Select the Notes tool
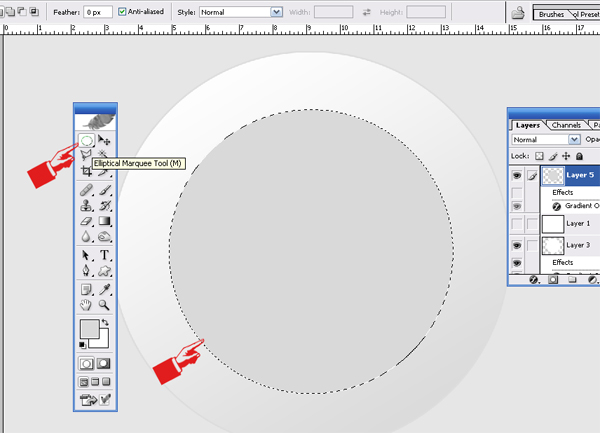The width and height of the screenshot is (600, 433). (86, 290)
